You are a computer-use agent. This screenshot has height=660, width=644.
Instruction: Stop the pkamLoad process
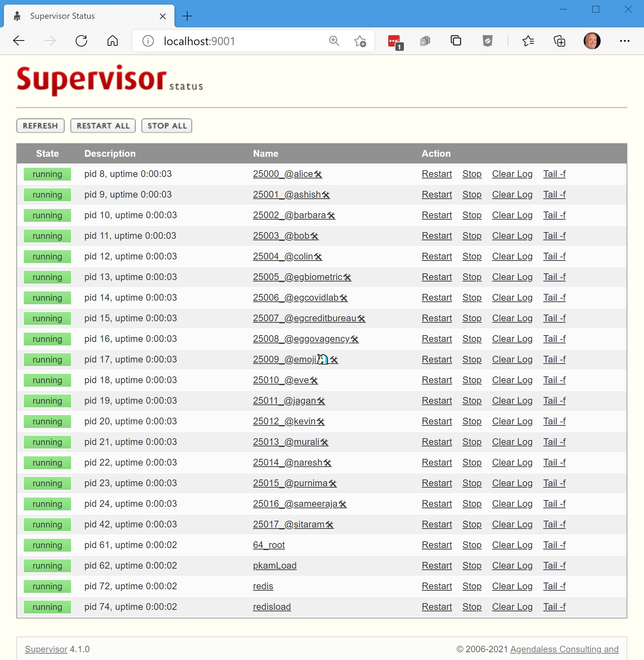click(472, 566)
